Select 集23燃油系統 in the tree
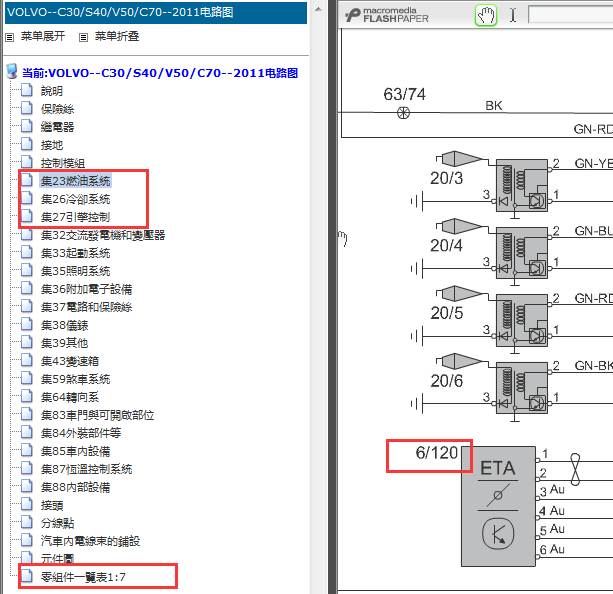 [75, 181]
